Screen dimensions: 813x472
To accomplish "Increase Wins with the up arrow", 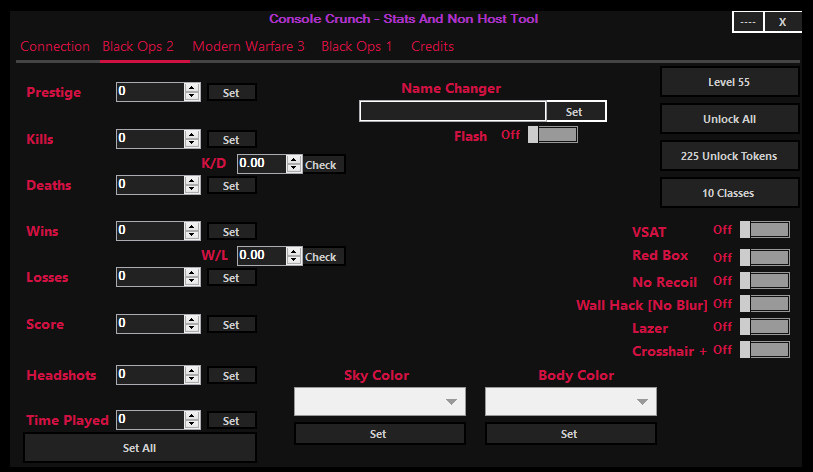I will [x=192, y=227].
